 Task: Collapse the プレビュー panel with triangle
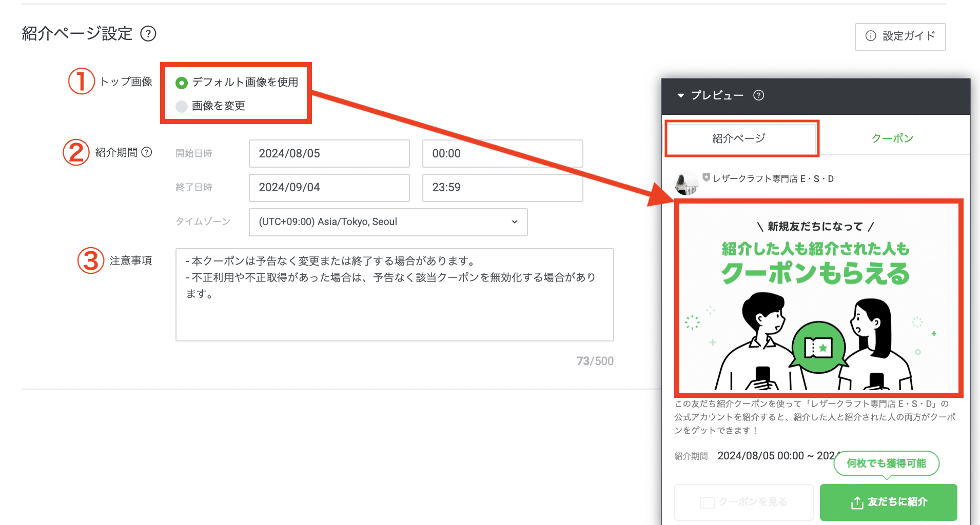point(681,95)
